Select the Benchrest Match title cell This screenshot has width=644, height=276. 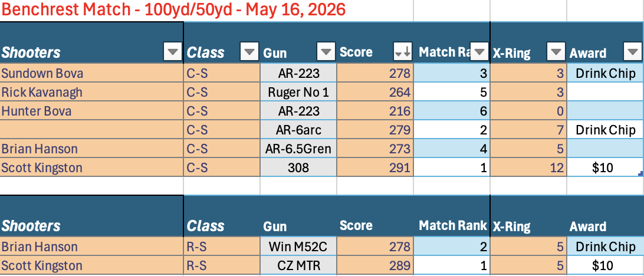tap(173, 9)
